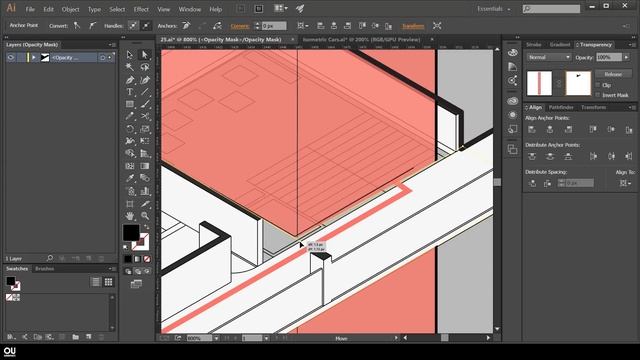Image resolution: width=640 pixels, height=360 pixels.
Task: Expand the Opacity layer disclosure triangle
Action: [x=34, y=58]
